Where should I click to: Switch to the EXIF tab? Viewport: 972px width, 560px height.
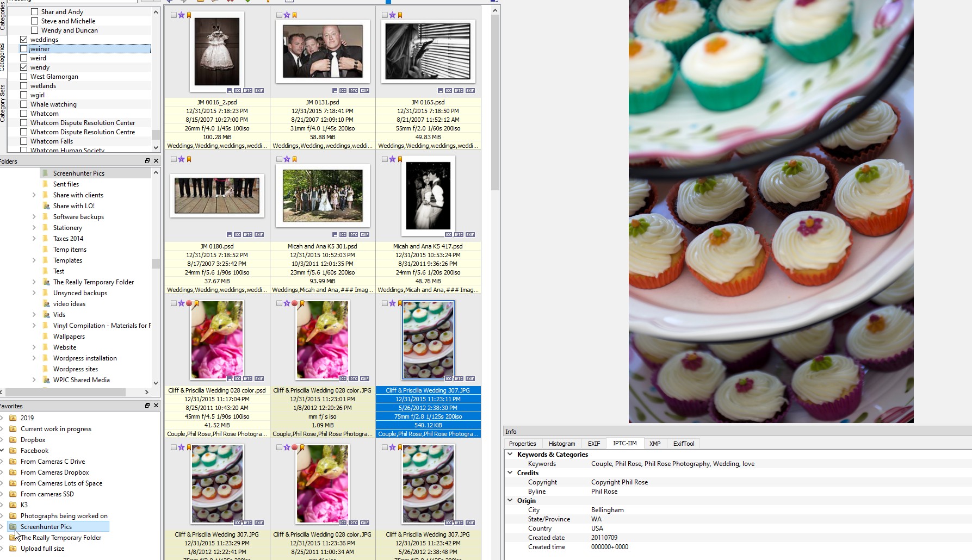coord(593,444)
